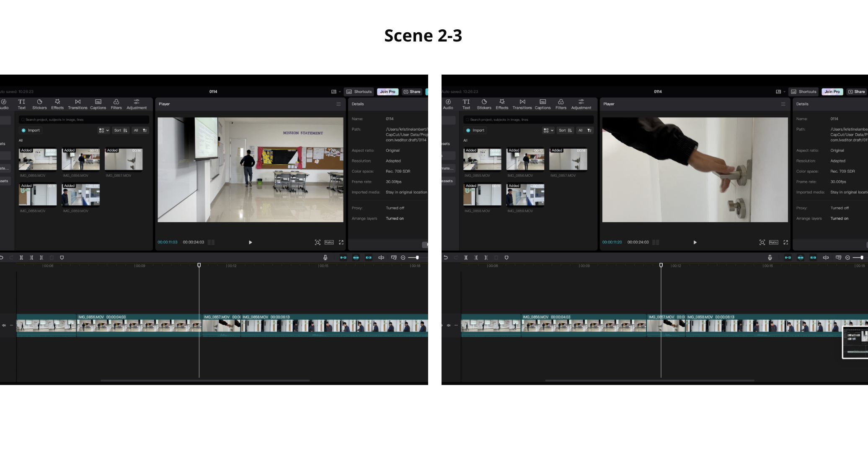Select the IMG_0858.MOV thumbnail in left media bin
The image size is (868, 461).
[x=38, y=195]
